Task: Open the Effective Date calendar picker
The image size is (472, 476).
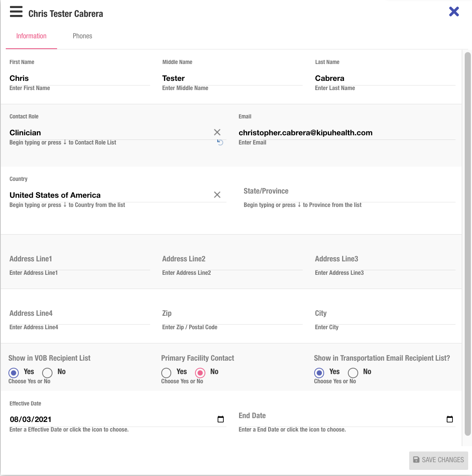Action: 221,419
